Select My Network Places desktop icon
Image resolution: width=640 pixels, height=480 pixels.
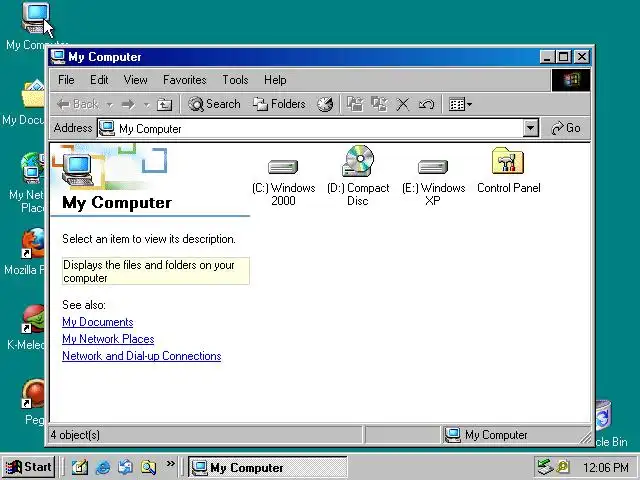click(x=32, y=167)
